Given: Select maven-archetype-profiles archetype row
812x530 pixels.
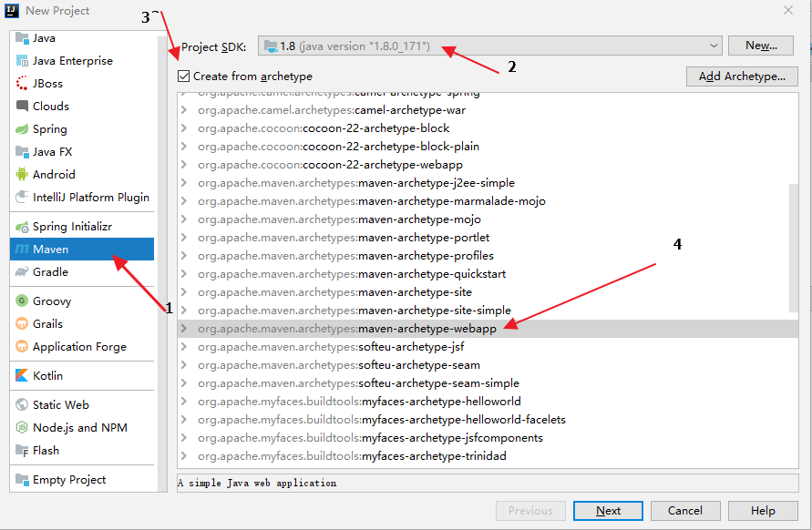Looking at the screenshot, I should pyautogui.click(x=488, y=255).
